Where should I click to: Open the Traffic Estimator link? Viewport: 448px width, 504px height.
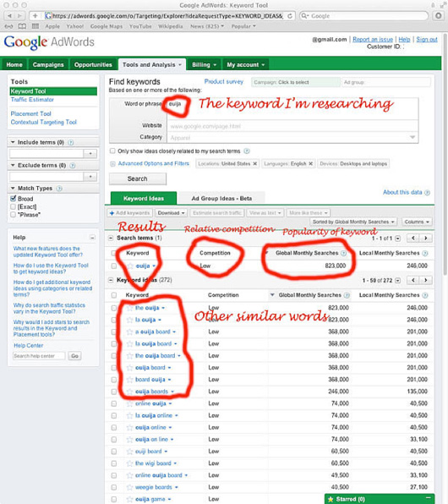tap(32, 100)
